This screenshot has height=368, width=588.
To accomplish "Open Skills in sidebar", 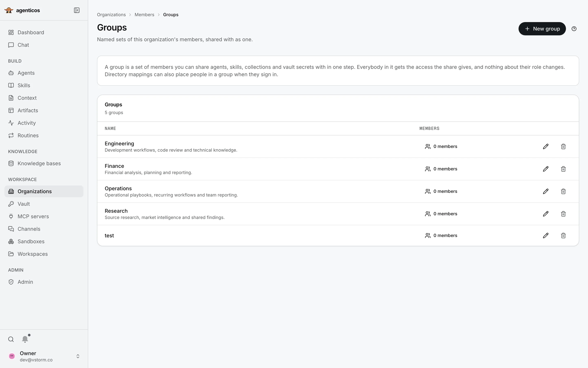I will 44,85.
